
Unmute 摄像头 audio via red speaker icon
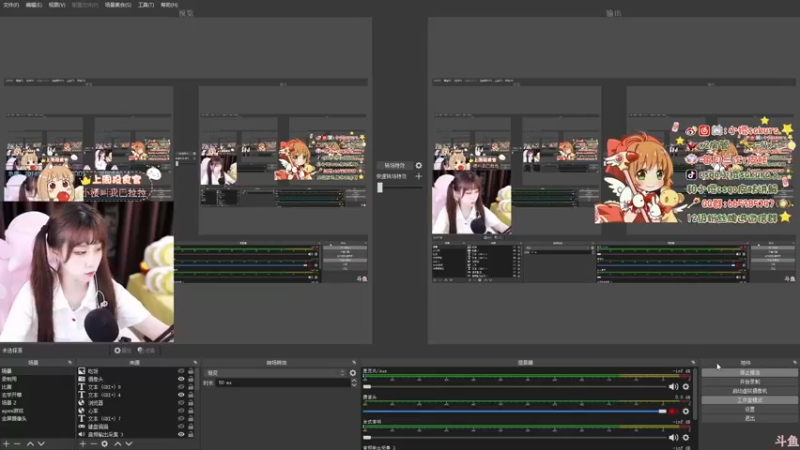point(673,411)
